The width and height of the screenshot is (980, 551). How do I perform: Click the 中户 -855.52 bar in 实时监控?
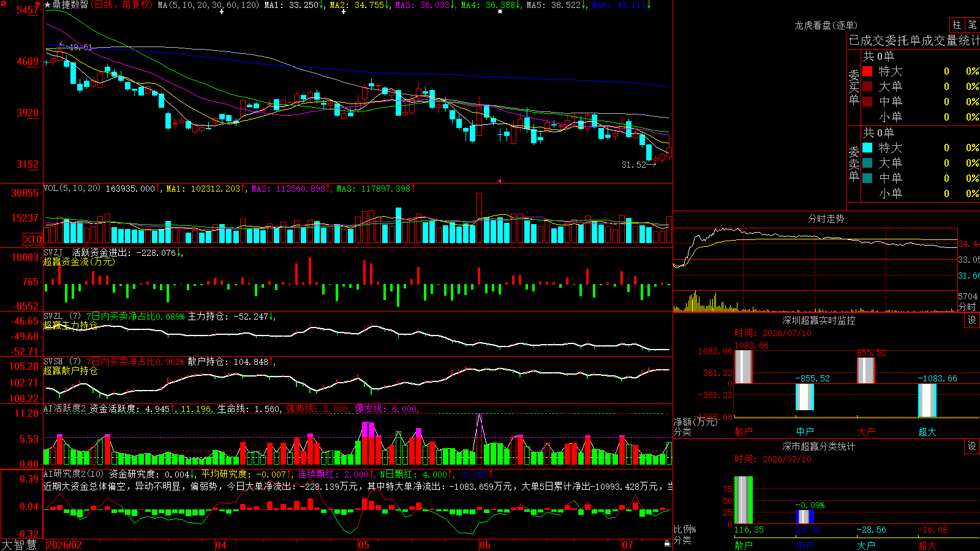[x=804, y=397]
